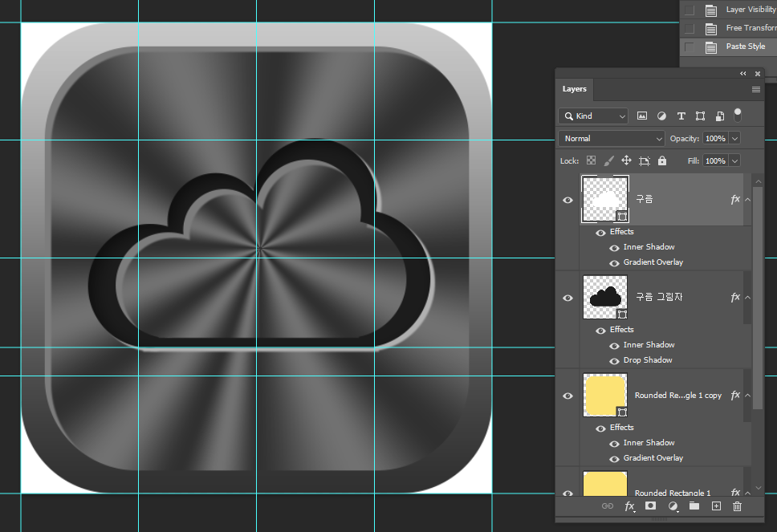
Task: Hide Gradient Overlay on Rounded Rectangle 1 copy
Action: (x=614, y=459)
